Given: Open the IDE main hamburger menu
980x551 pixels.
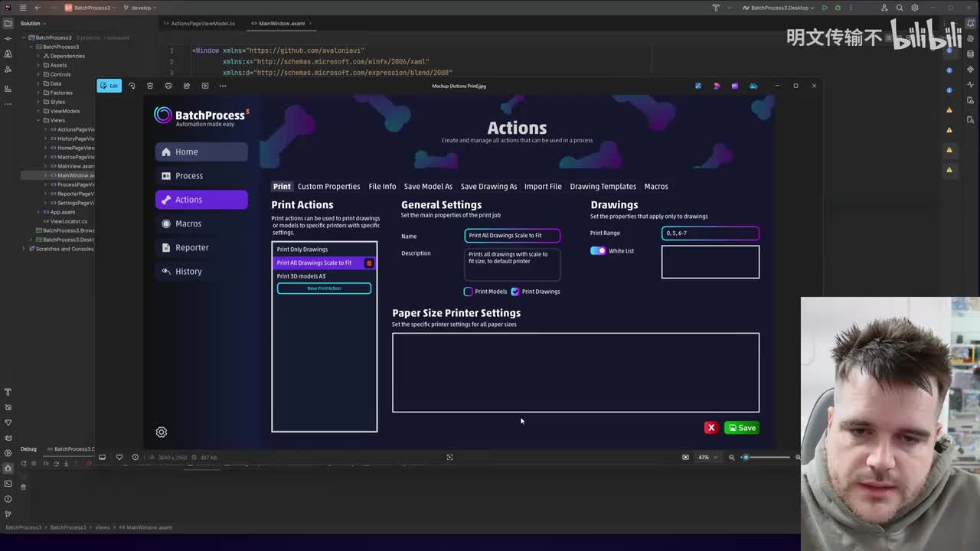Looking at the screenshot, I should (22, 8).
